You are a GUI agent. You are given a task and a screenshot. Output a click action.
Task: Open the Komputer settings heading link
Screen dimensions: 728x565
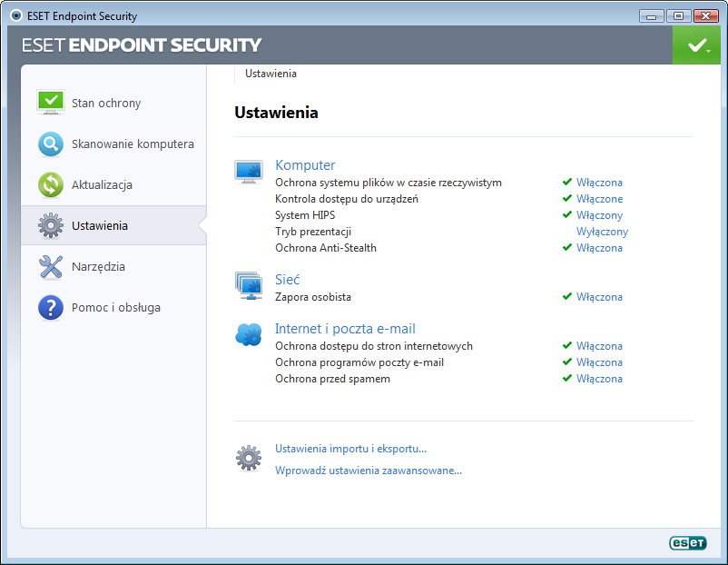[x=305, y=165]
